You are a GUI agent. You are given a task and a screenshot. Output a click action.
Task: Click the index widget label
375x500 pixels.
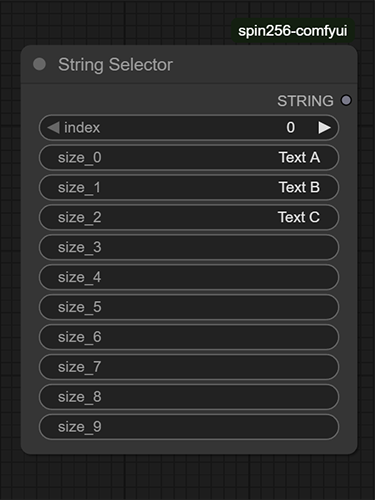pos(82,128)
